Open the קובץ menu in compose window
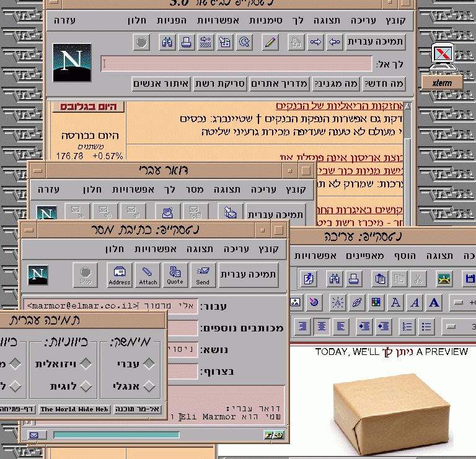Screen dimensions: 476x459 (268, 249)
